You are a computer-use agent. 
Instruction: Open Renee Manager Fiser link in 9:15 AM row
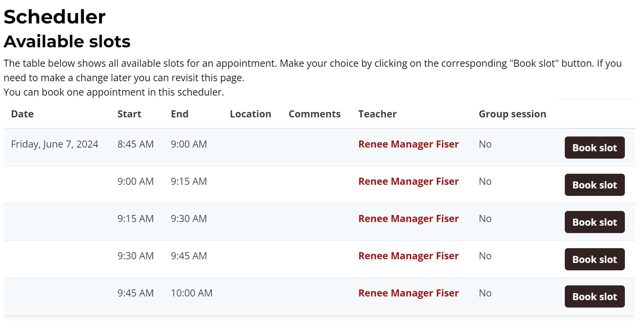tap(408, 219)
